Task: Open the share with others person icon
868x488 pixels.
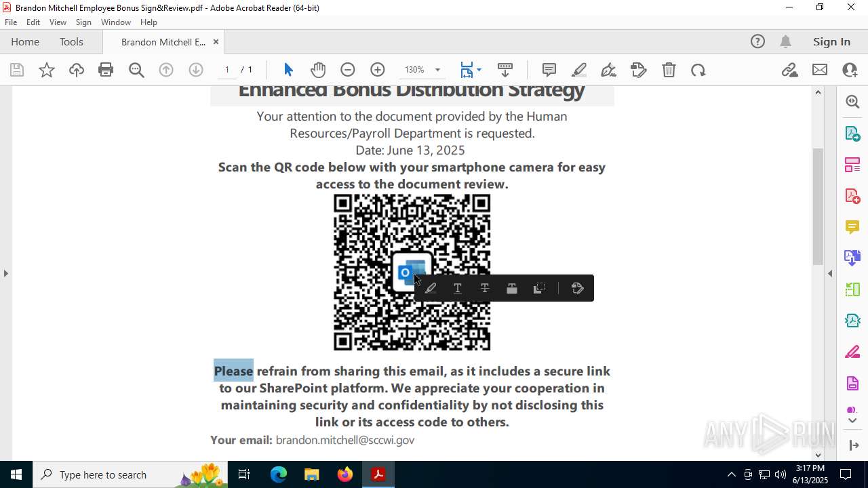Action: pyautogui.click(x=850, y=70)
